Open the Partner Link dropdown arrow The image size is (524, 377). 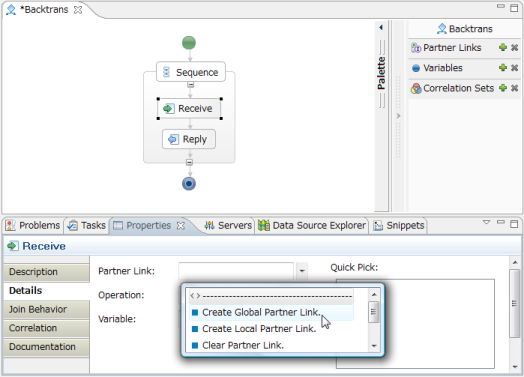pos(302,271)
